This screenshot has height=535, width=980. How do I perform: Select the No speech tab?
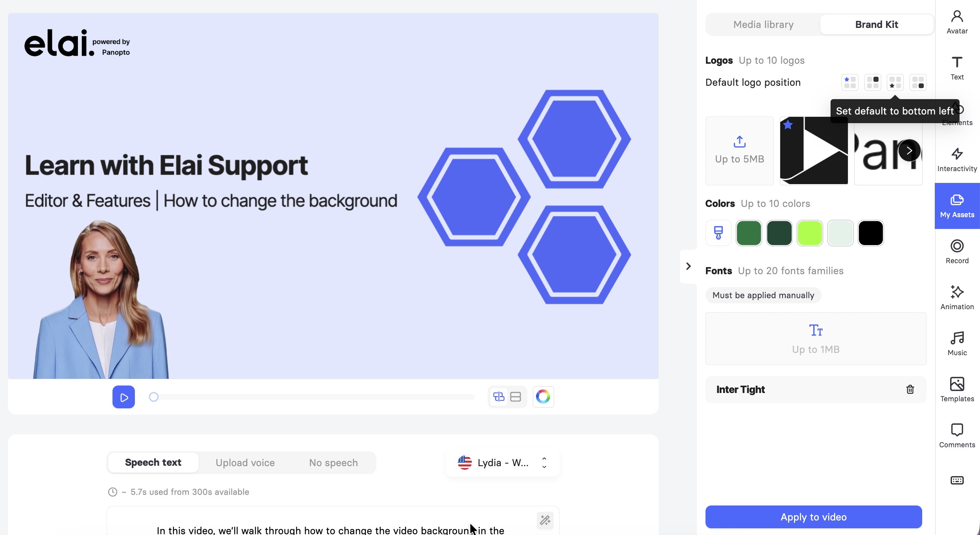coord(333,463)
